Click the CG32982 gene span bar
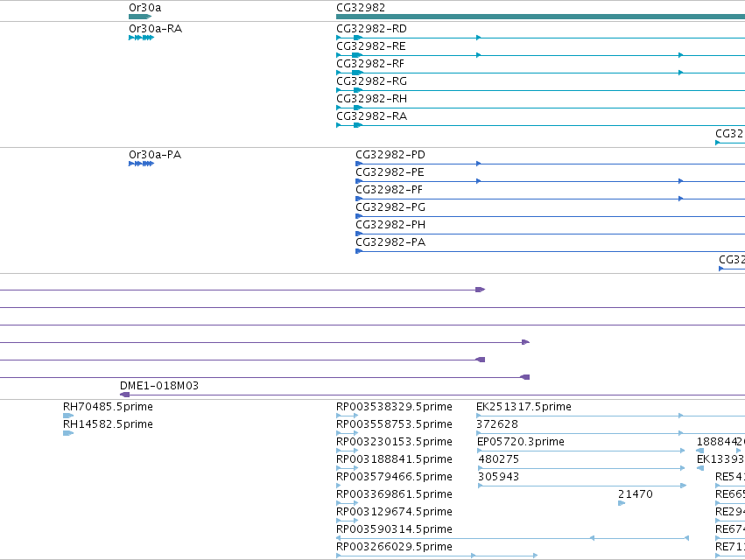The height and width of the screenshot is (560, 745). [540, 17]
